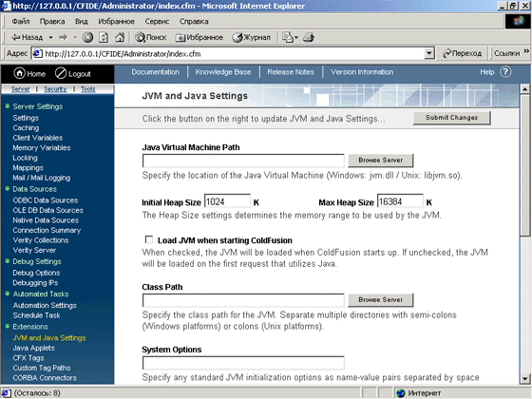
Task: Switch to the Security tab
Action: 55,89
